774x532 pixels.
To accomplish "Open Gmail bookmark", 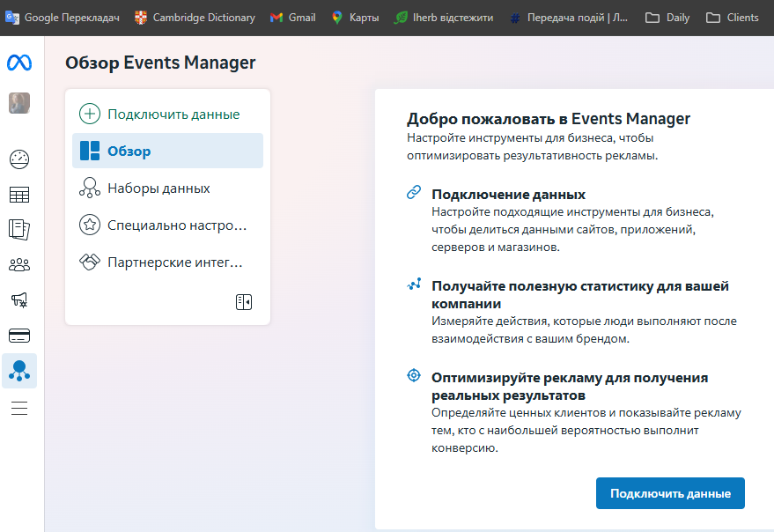I will (292, 18).
